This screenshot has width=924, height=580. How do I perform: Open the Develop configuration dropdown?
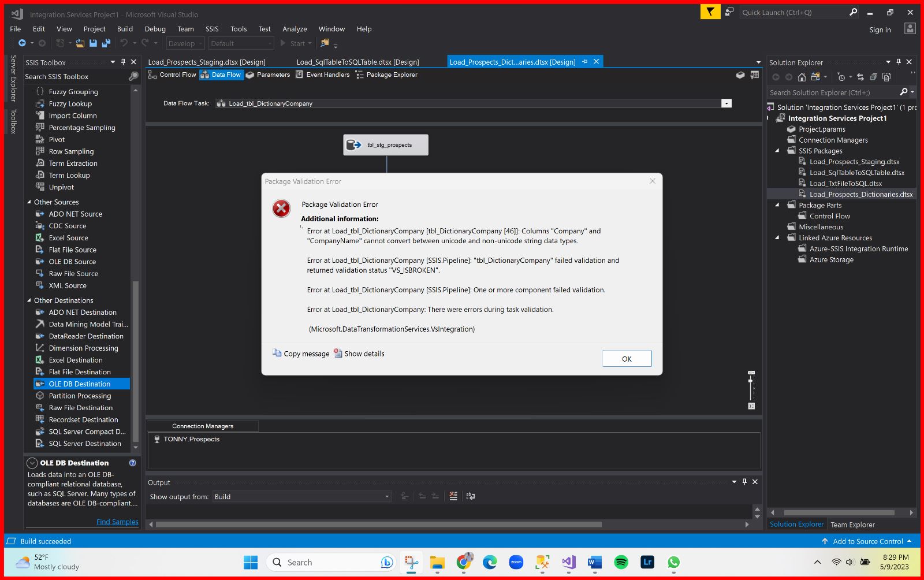point(185,43)
